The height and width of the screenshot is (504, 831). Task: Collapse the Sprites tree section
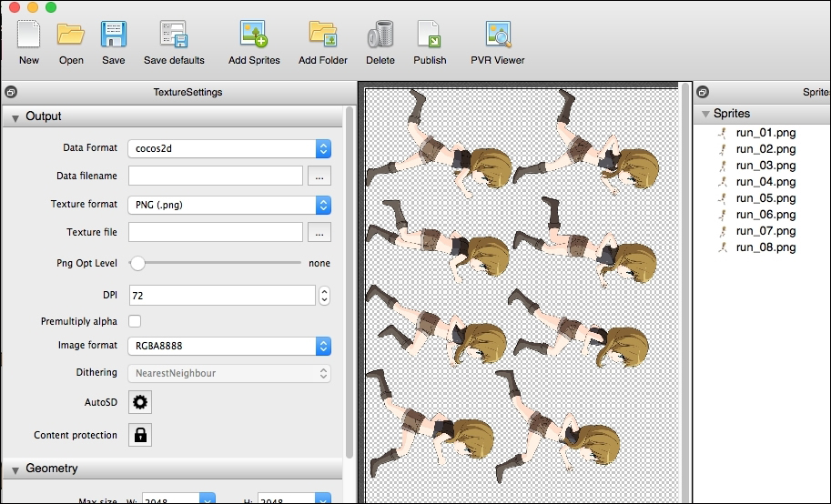pyautogui.click(x=705, y=114)
